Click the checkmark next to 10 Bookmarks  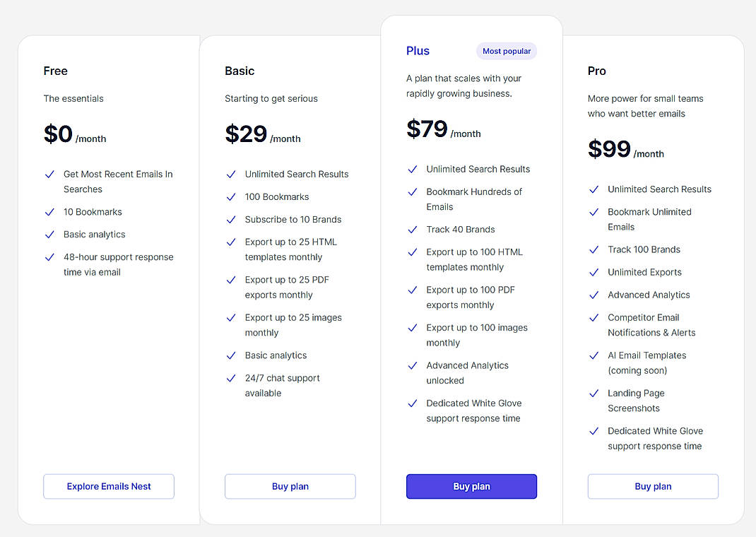click(49, 212)
